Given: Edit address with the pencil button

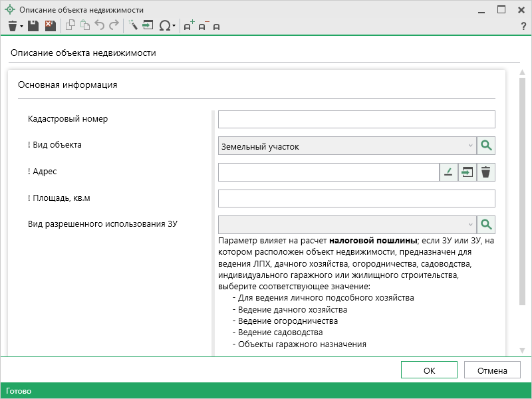Looking at the screenshot, I should (x=448, y=172).
